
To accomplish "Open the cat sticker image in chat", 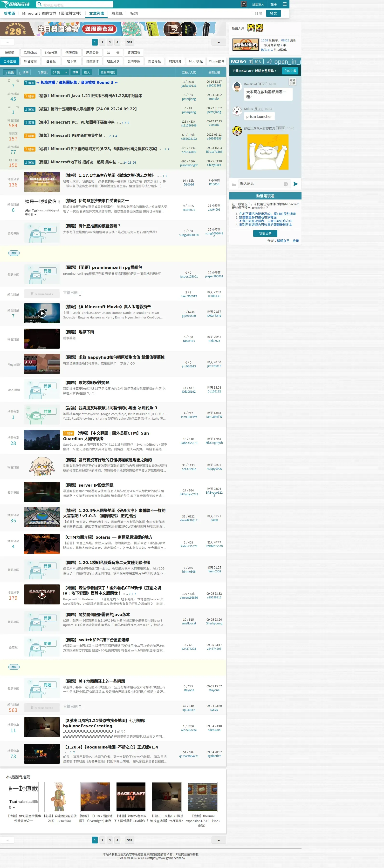I will tap(268, 152).
